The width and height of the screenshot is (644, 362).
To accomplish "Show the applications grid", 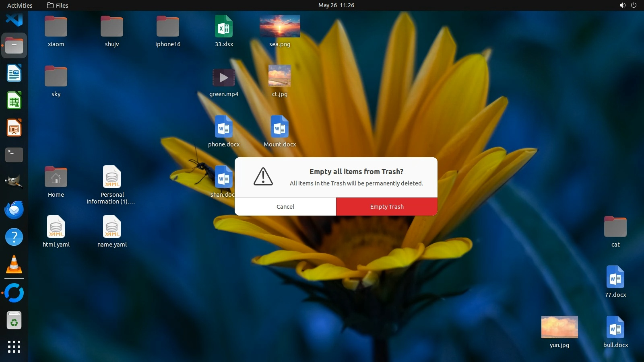I will click(14, 346).
